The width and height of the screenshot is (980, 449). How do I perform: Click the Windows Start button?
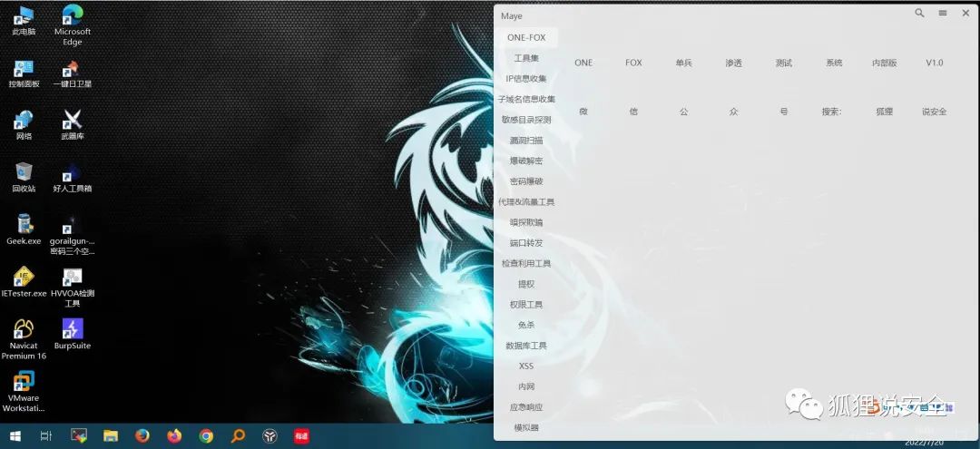coord(15,436)
